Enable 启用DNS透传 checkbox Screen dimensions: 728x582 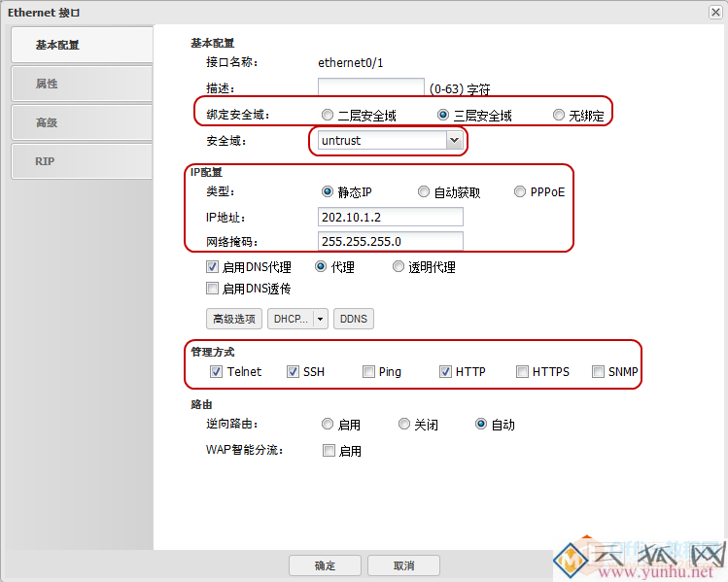coord(212,289)
